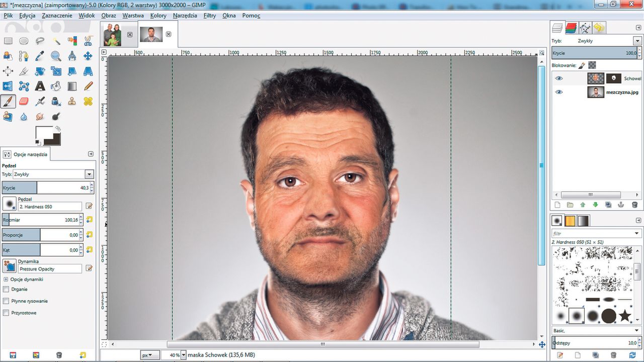Open zoom percentage dropdown arrow
Screen dimensions: 644x362
click(x=184, y=355)
